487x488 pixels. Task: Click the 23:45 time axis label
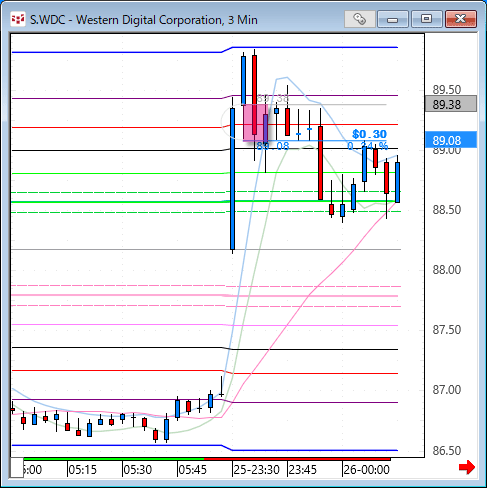[302, 470]
